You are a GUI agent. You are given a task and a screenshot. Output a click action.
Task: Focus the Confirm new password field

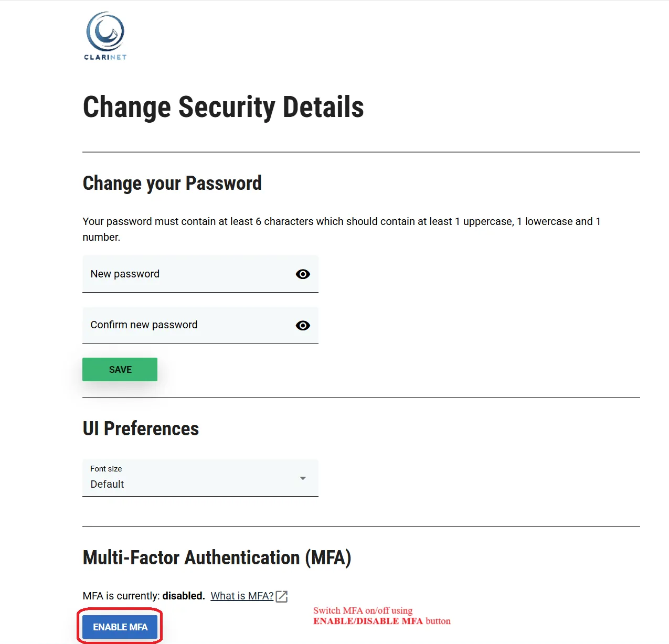click(x=189, y=325)
